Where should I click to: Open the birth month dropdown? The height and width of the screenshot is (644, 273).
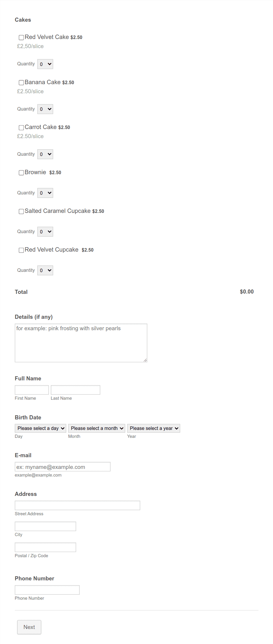pyautogui.click(x=97, y=428)
